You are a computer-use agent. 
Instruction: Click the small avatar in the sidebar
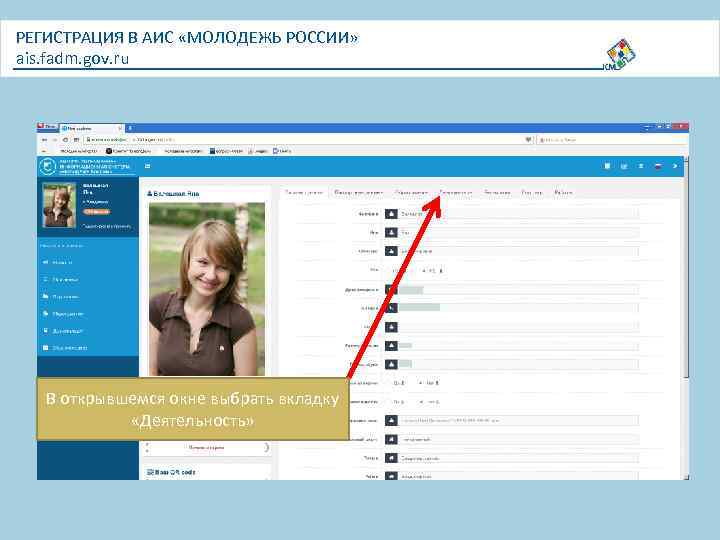(59, 205)
